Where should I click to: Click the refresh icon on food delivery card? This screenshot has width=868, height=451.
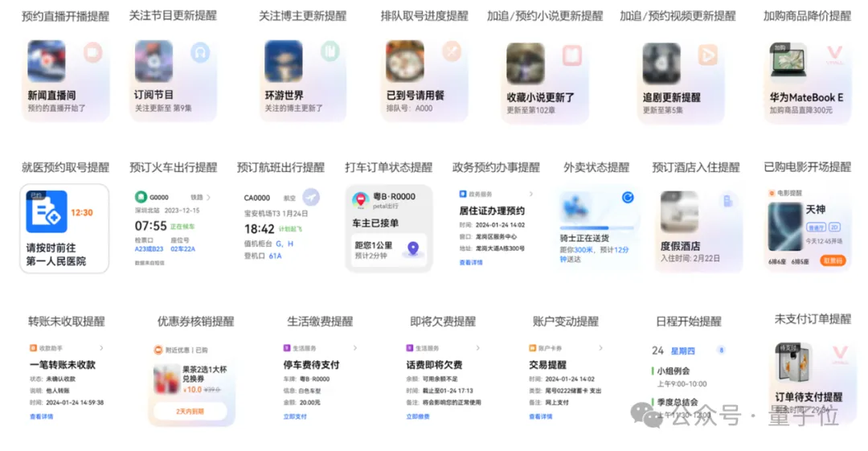(x=627, y=197)
